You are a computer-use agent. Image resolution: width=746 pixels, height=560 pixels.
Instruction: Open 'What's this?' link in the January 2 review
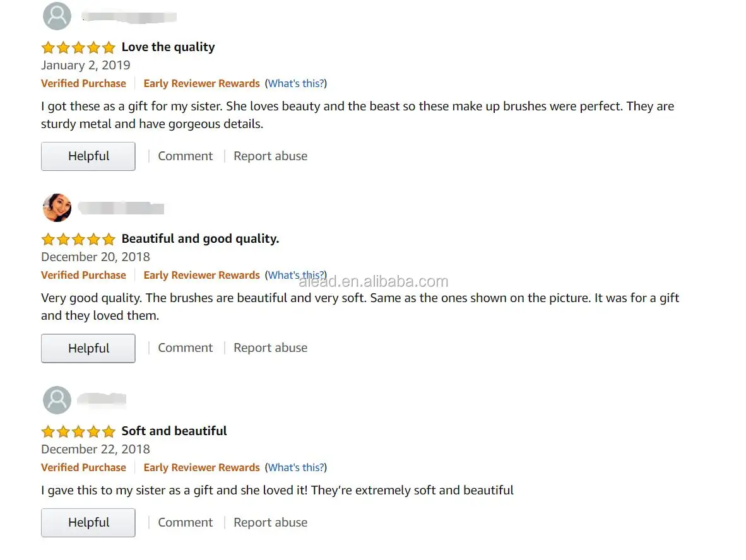(296, 83)
